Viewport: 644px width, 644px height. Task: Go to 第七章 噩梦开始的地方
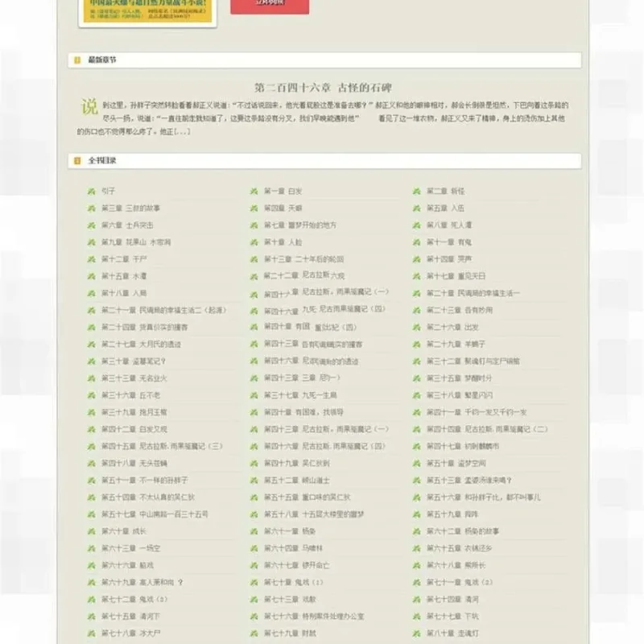[x=300, y=225]
